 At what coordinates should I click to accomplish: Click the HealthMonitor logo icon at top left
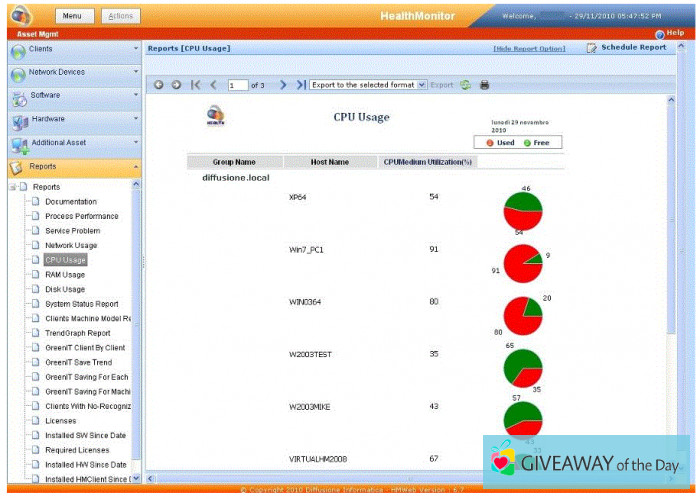(x=22, y=16)
